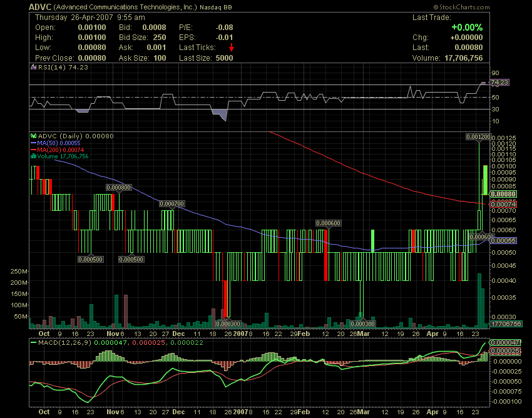
Task: Click the 0.000800 peak price label
Action: point(118,188)
